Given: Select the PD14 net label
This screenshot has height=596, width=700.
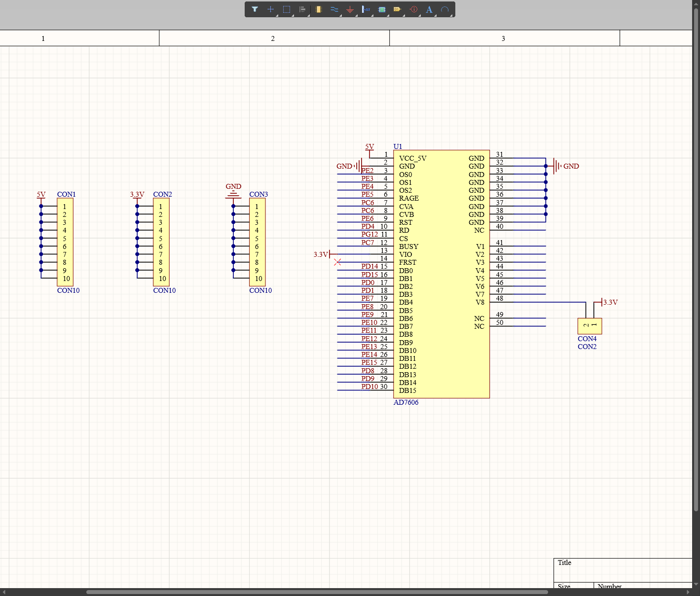Looking at the screenshot, I should [369, 266].
